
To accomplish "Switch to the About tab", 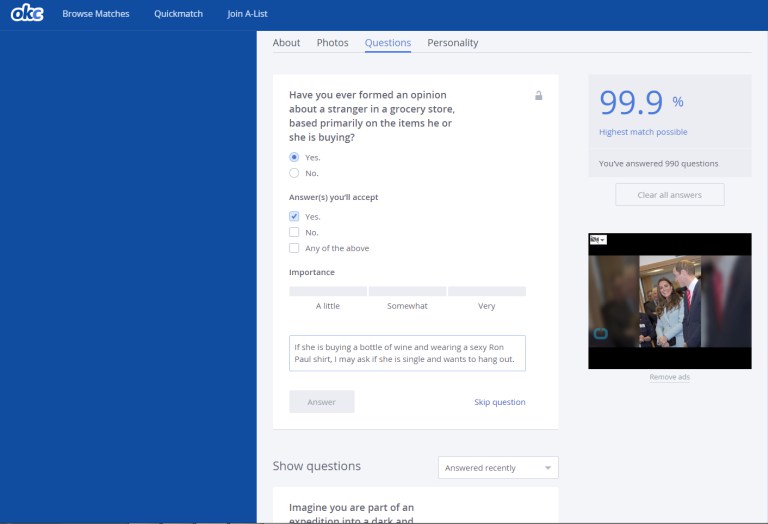I will [x=286, y=43].
